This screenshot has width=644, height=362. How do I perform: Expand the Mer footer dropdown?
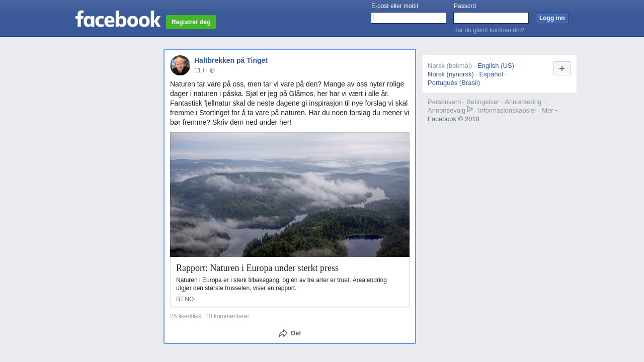point(549,111)
